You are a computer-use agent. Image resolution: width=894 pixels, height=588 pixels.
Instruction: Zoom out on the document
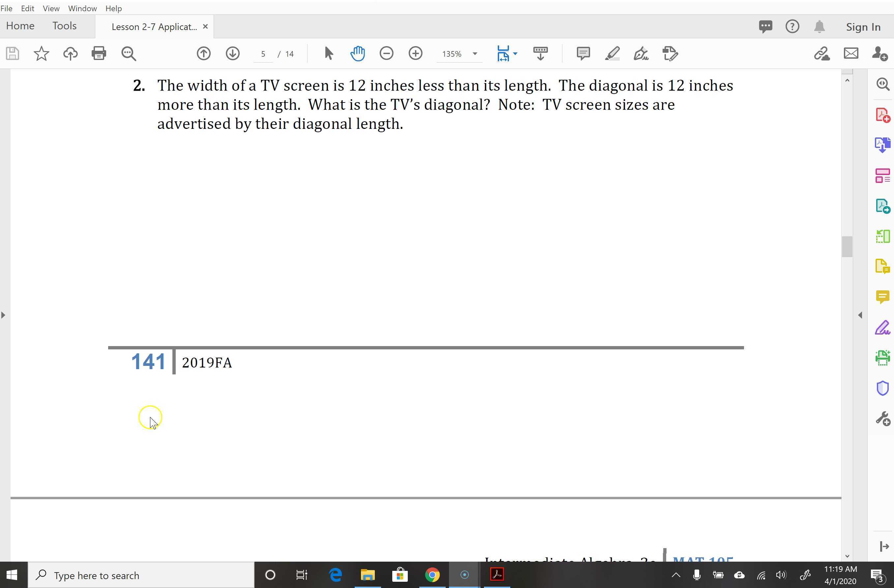(387, 53)
